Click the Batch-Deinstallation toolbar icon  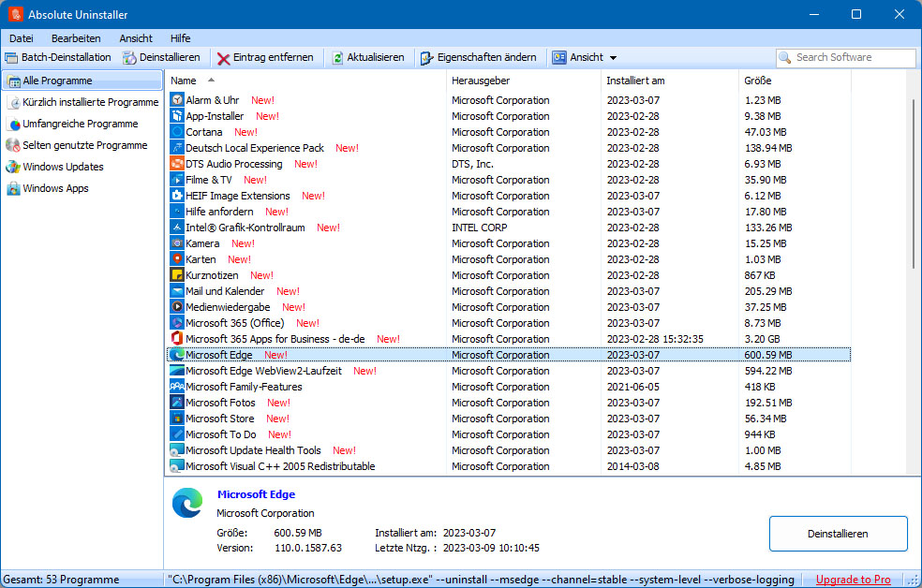point(11,57)
